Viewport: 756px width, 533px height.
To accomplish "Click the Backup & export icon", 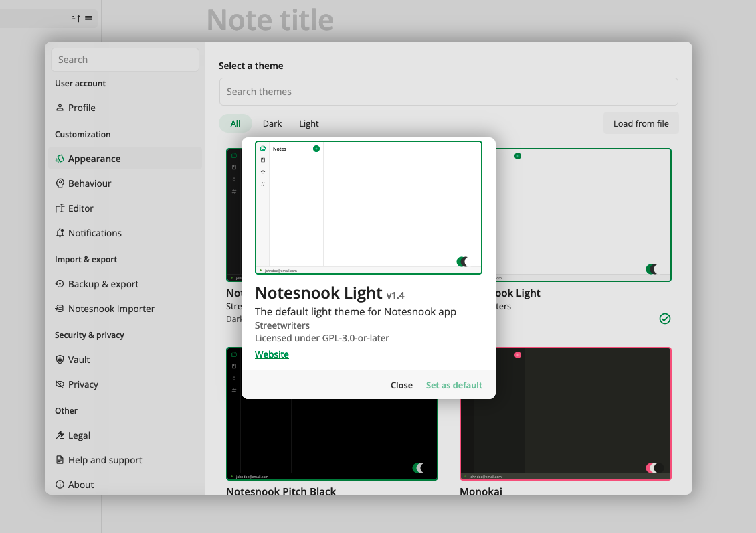I will [60, 284].
